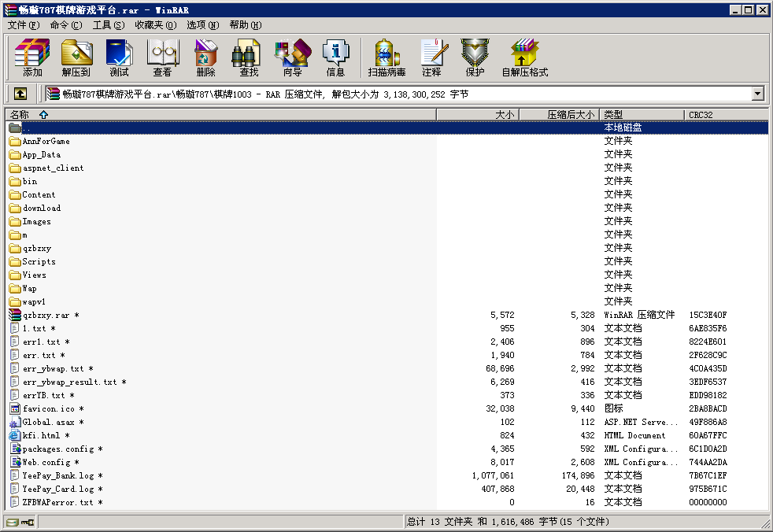Select the AnnForGame folder
The width and height of the screenshot is (773, 532).
pyautogui.click(x=46, y=141)
